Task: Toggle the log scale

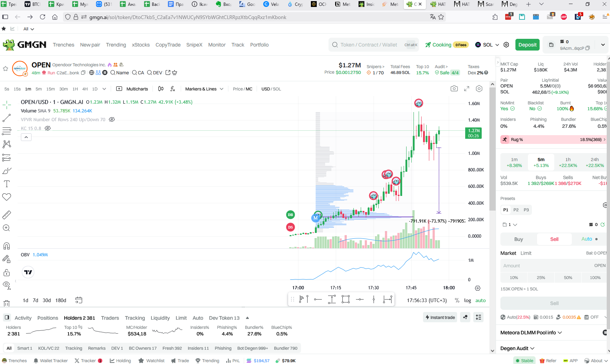Action: (x=467, y=300)
